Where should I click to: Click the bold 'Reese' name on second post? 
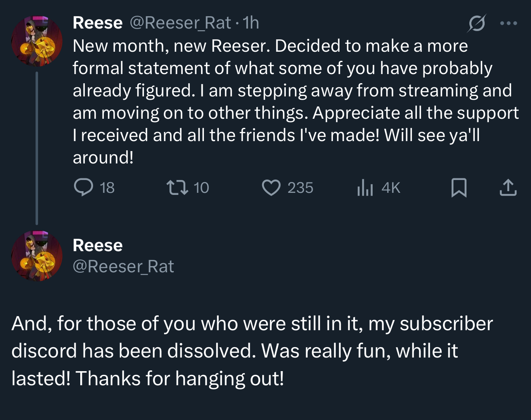coord(98,245)
